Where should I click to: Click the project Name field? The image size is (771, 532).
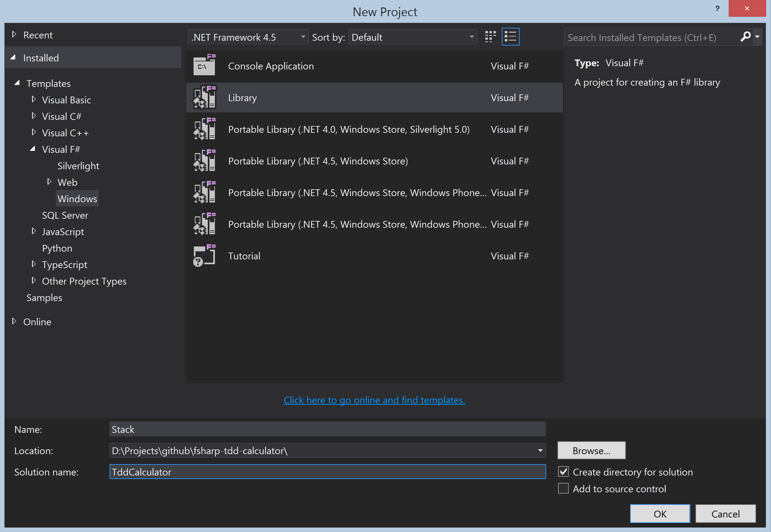[x=327, y=429]
